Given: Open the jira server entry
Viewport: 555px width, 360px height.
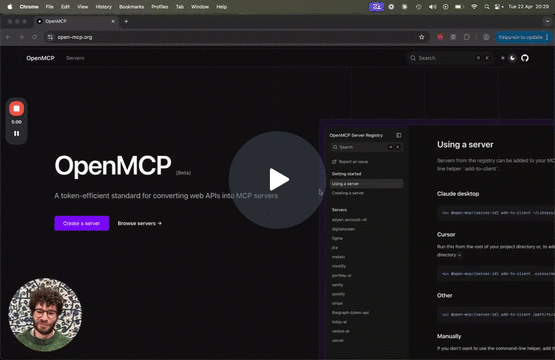Looking at the screenshot, I should (x=335, y=247).
